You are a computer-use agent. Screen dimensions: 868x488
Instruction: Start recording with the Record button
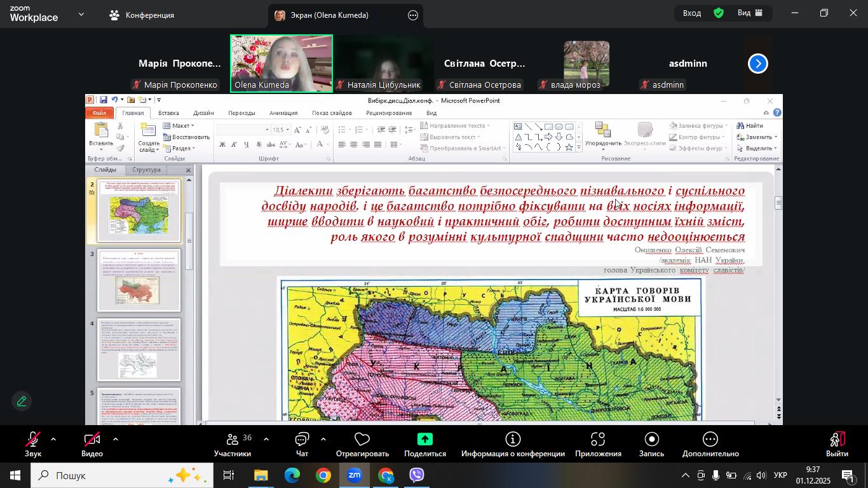pyautogui.click(x=651, y=445)
